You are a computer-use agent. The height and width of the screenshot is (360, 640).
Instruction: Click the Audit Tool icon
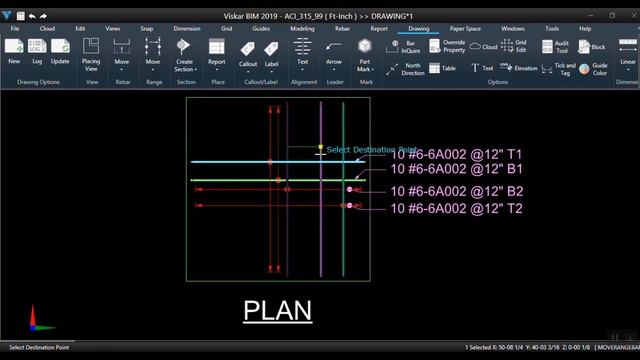tap(547, 47)
